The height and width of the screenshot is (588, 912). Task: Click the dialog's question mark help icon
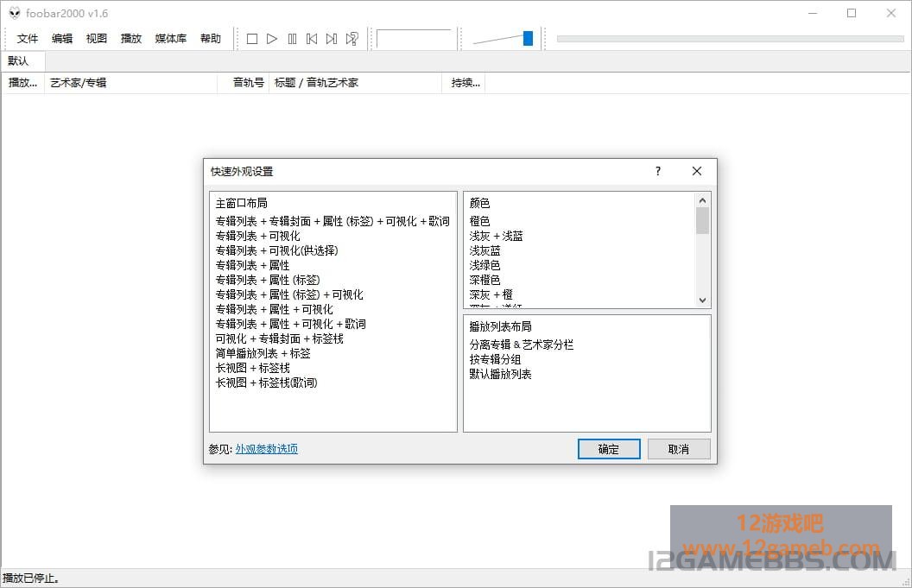click(x=658, y=171)
